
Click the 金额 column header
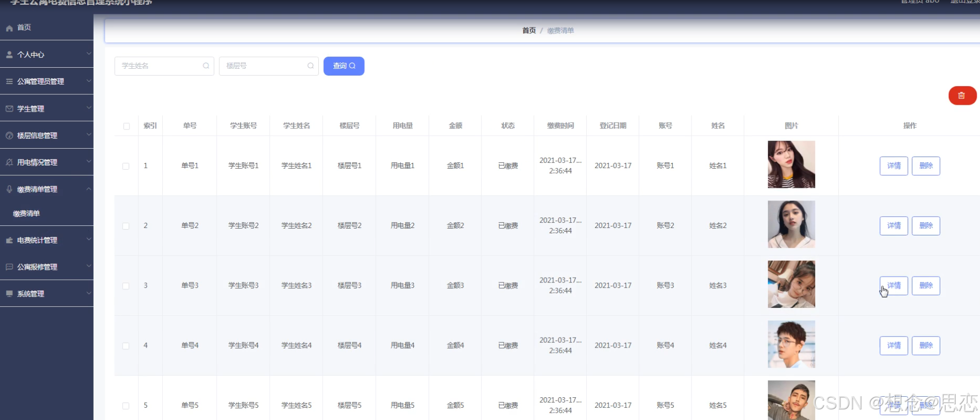pyautogui.click(x=456, y=126)
